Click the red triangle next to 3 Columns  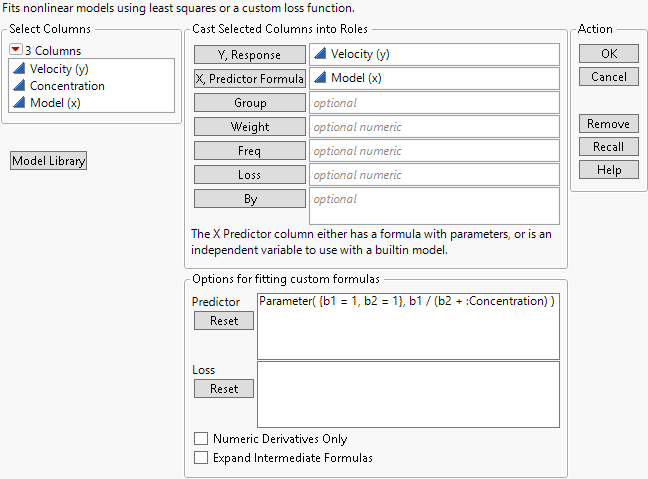pos(17,50)
